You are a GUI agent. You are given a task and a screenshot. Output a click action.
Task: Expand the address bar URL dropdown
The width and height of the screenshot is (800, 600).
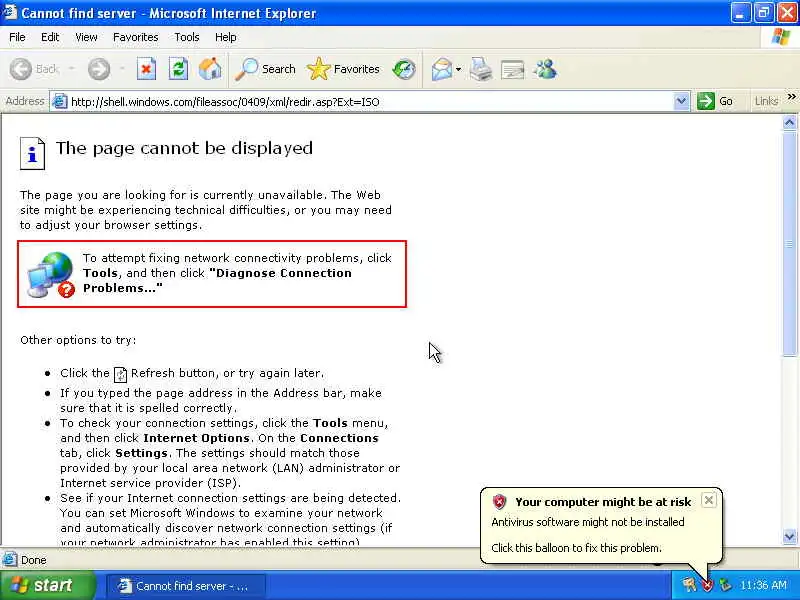tap(681, 101)
